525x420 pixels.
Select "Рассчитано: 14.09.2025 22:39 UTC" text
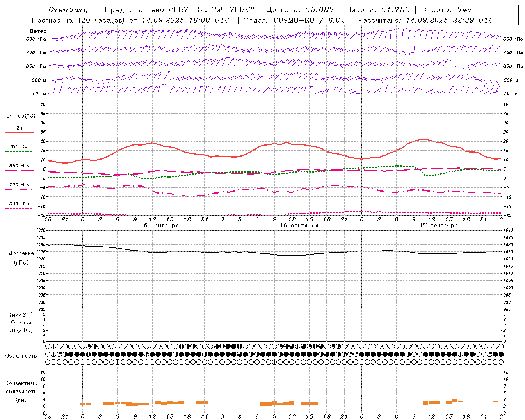pos(426,20)
